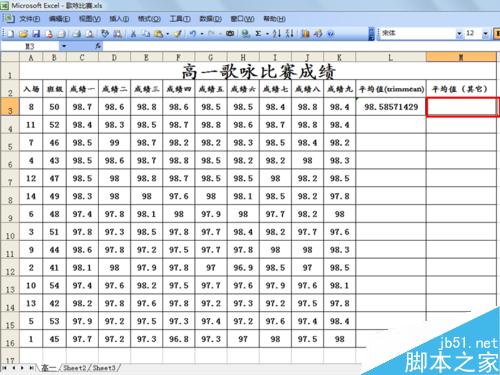Click in the Name Box field
Image resolution: width=500 pixels, height=375 pixels.
30,46
